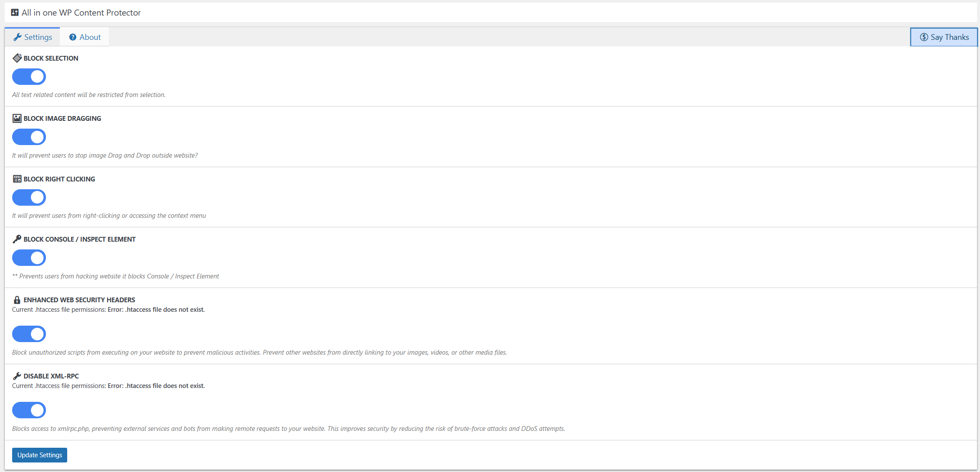Click the padlock icon for Security Headers

click(17, 300)
